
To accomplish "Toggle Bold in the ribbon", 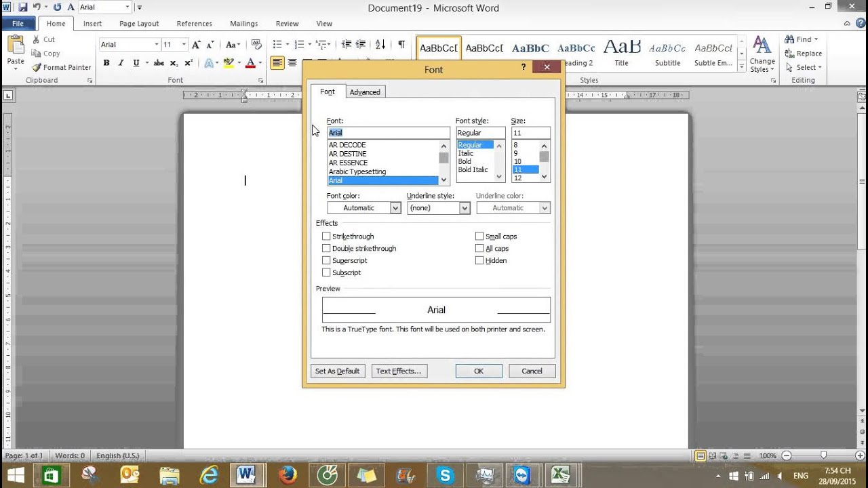I will click(x=106, y=63).
